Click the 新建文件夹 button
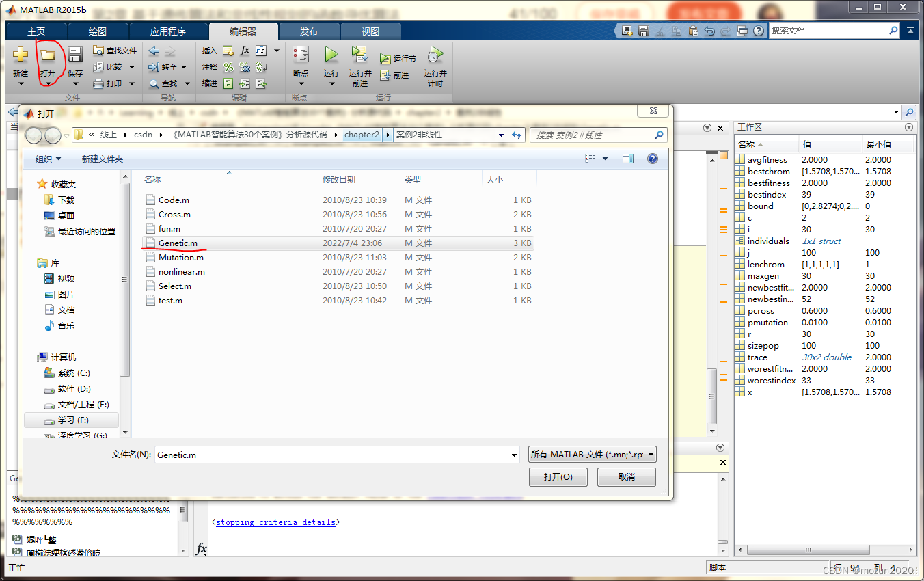924x581 pixels. click(x=103, y=159)
